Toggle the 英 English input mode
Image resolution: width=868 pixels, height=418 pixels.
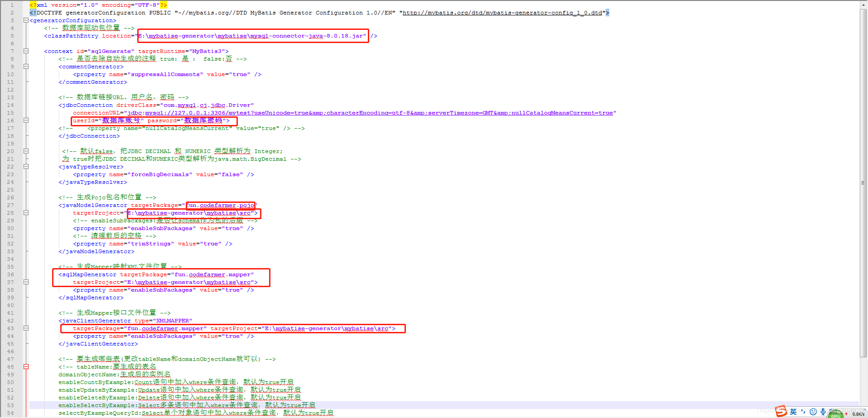click(793, 412)
